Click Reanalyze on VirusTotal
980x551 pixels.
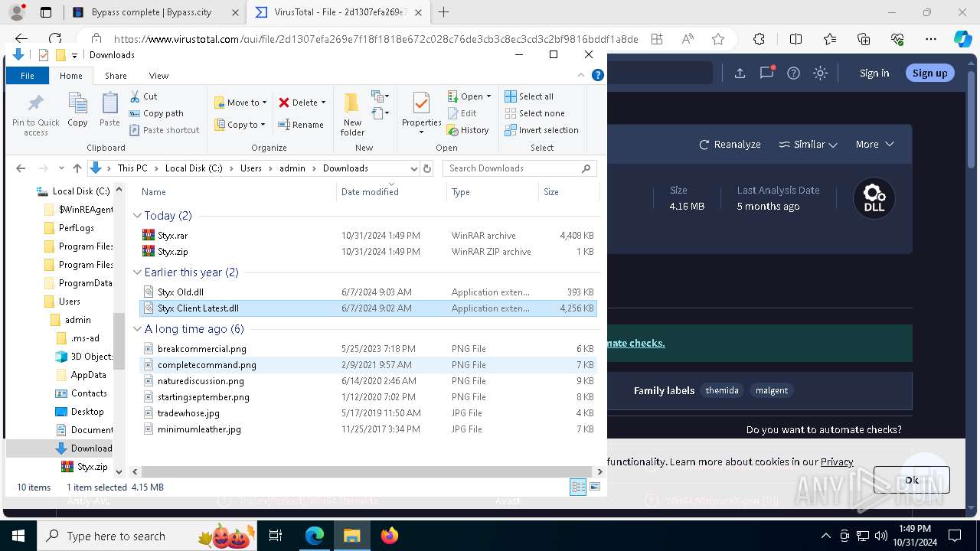pyautogui.click(x=730, y=144)
